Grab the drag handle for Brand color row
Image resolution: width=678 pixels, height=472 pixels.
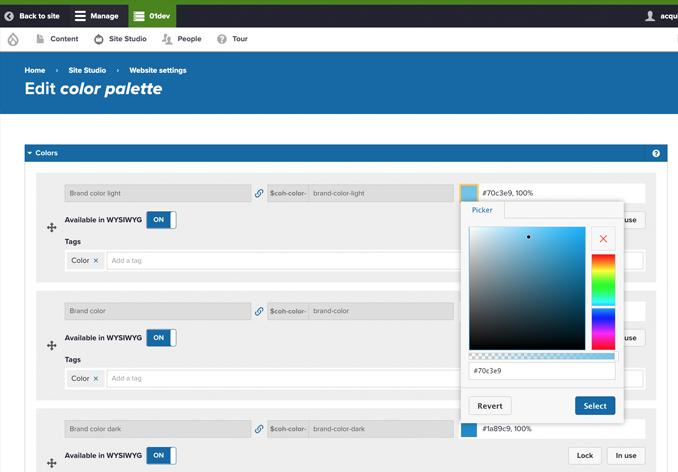coord(51,345)
